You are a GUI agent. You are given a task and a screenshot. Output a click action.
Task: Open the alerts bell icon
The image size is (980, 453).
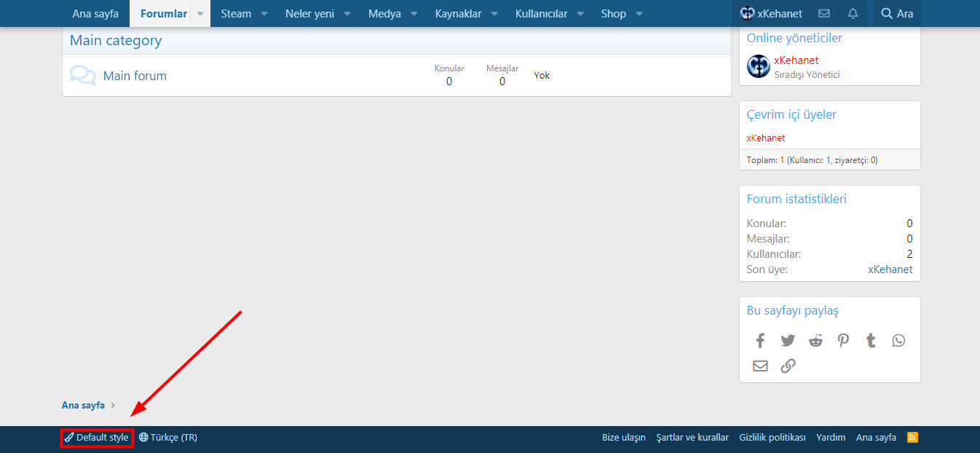(x=853, y=14)
